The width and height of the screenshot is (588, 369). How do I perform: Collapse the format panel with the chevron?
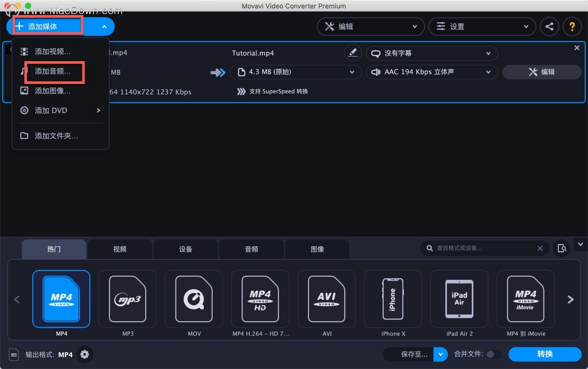click(x=581, y=245)
